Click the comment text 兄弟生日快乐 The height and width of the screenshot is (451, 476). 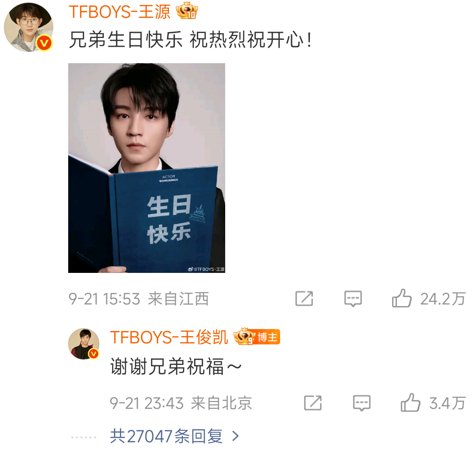pos(126,40)
